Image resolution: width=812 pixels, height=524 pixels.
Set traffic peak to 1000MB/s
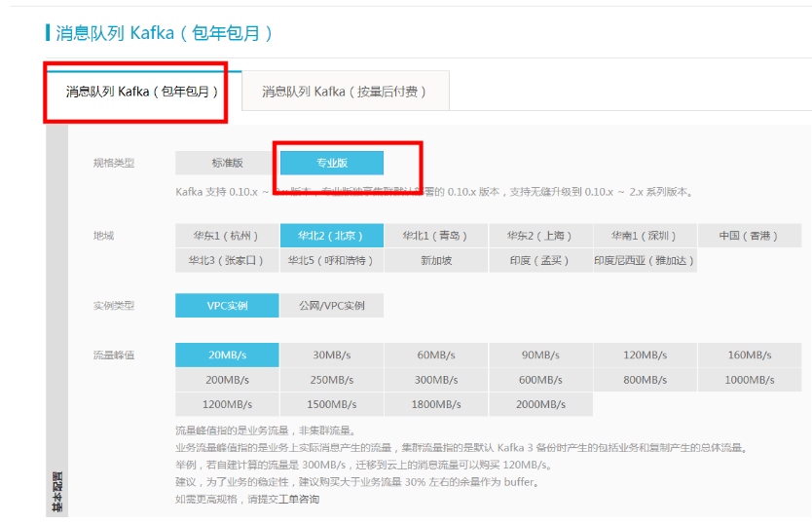(750, 380)
